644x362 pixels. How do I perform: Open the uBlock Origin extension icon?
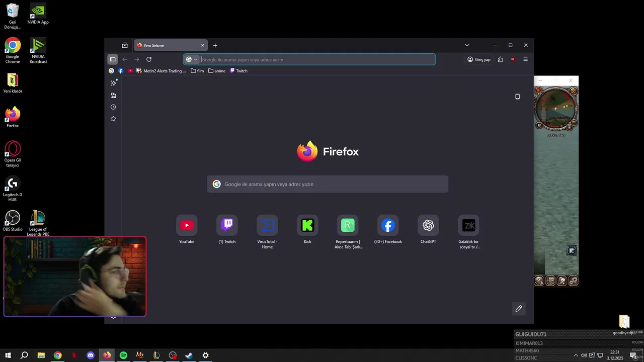(x=513, y=59)
